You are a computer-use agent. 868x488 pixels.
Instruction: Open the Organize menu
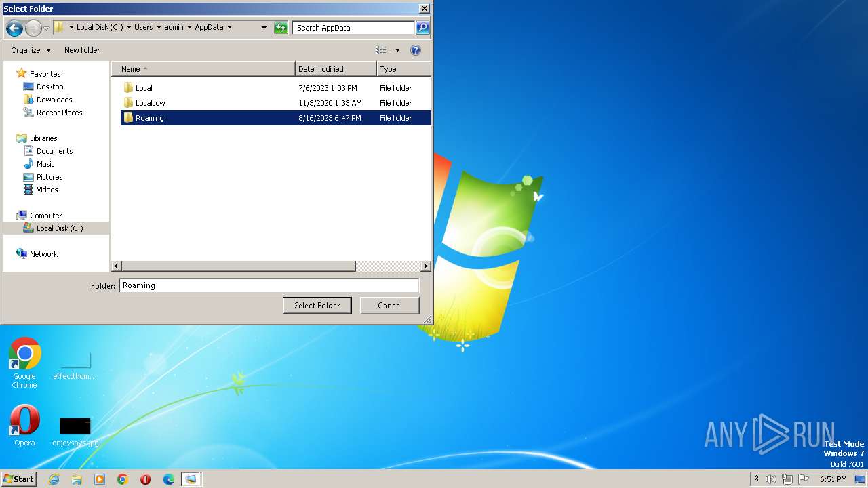click(31, 50)
